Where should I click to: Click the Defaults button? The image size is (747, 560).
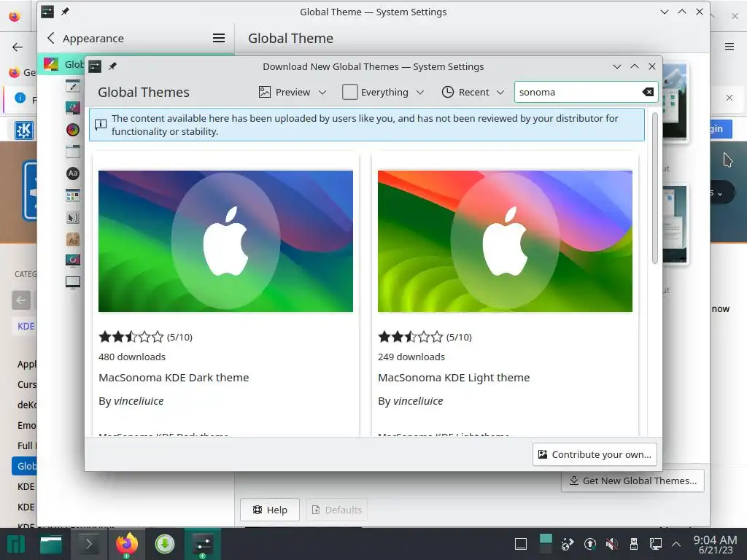(336, 510)
